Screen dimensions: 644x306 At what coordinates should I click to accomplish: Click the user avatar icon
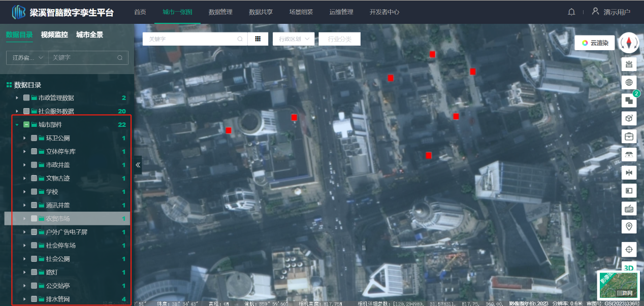(x=596, y=12)
